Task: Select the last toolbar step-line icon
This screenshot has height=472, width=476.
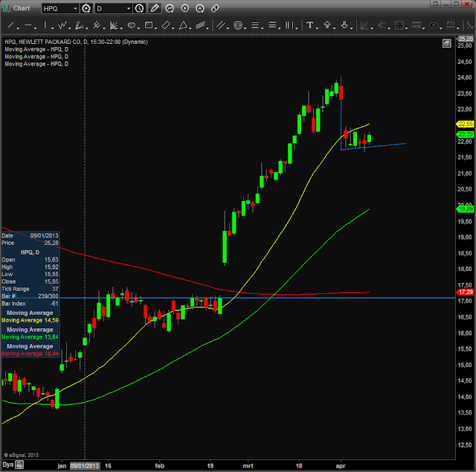Action: 470,25
